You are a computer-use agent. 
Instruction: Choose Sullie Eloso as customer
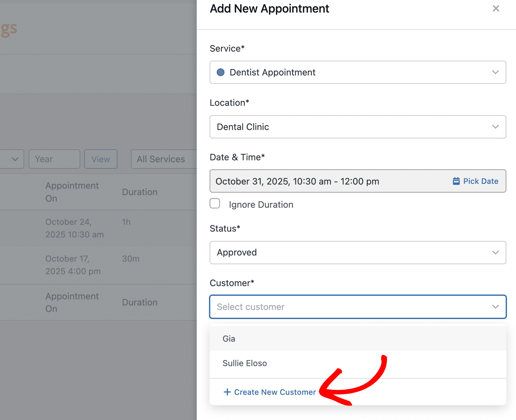click(x=245, y=363)
